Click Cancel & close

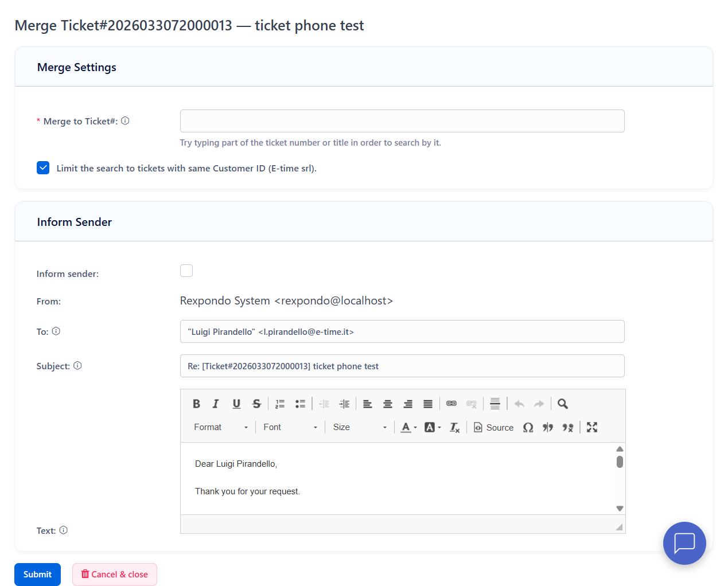click(x=115, y=575)
